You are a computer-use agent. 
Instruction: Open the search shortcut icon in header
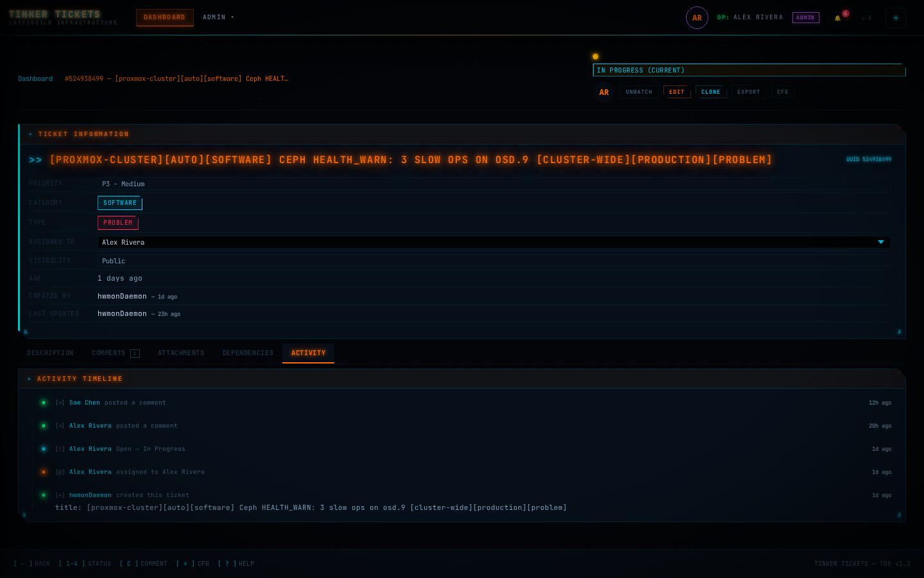click(867, 18)
